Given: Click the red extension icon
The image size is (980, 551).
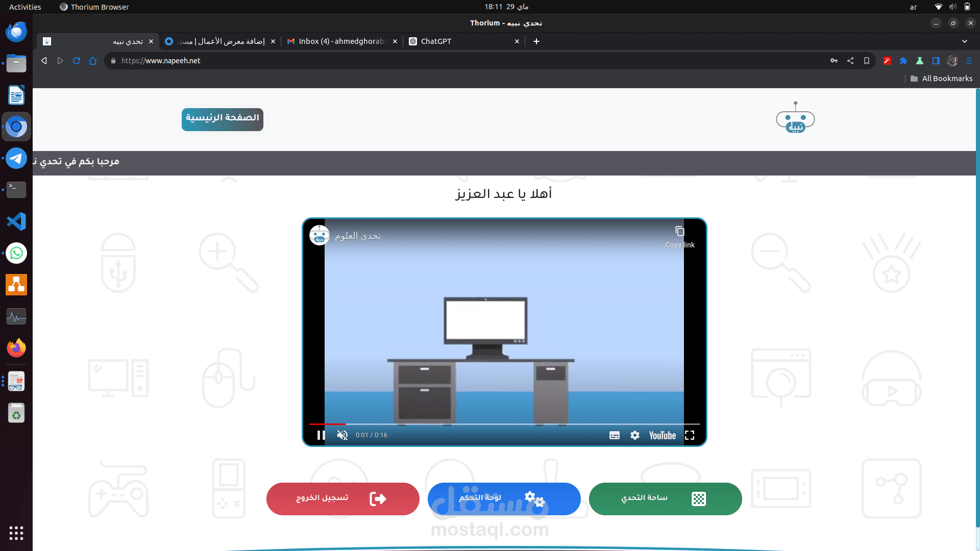Looking at the screenshot, I should (x=887, y=61).
